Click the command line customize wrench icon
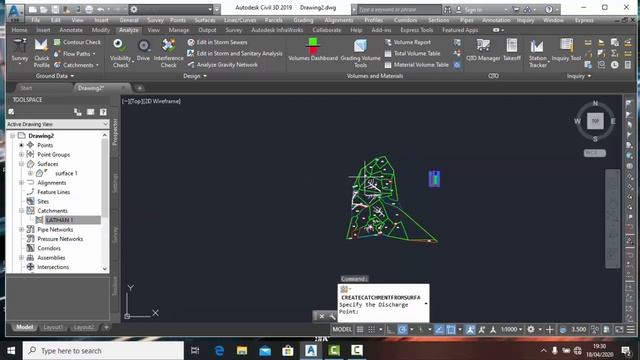 [332, 316]
